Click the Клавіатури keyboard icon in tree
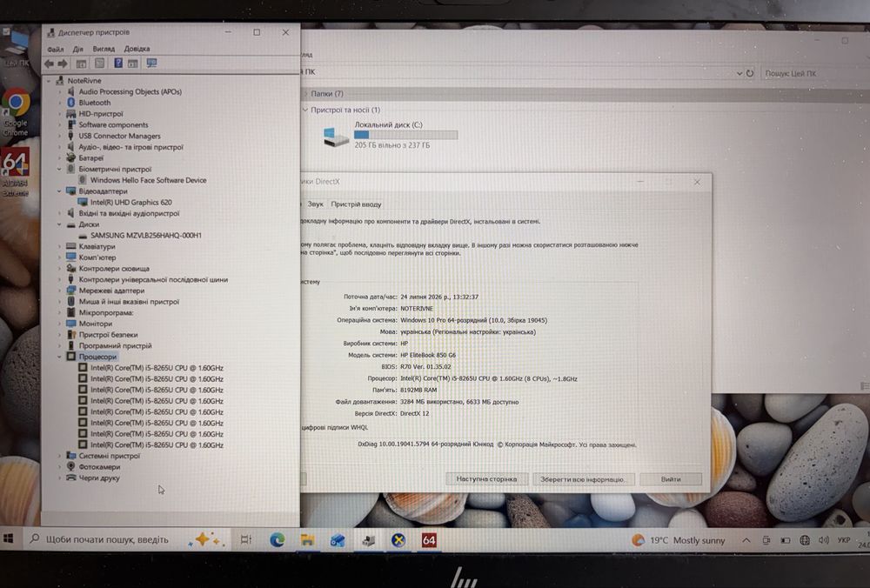This screenshot has width=870, height=588. (x=71, y=246)
